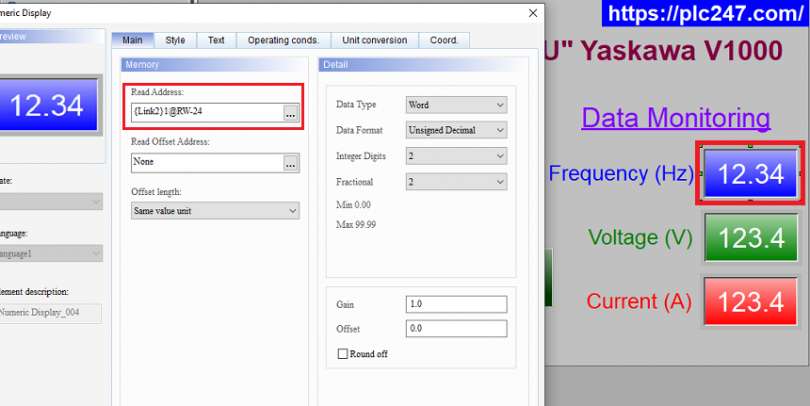Click the Element description field
Viewport: 810px width, 406px height.
(50, 313)
